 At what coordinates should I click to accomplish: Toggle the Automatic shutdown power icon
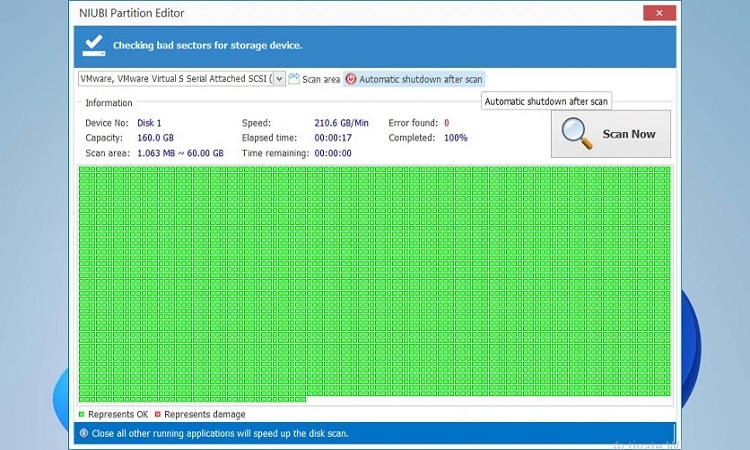[351, 79]
